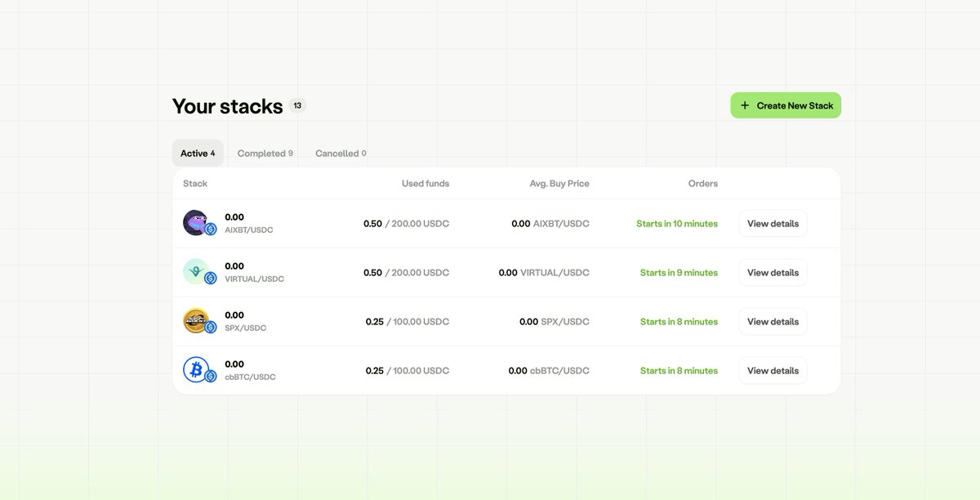Create a new stack
This screenshot has height=500, width=980.
click(x=786, y=105)
